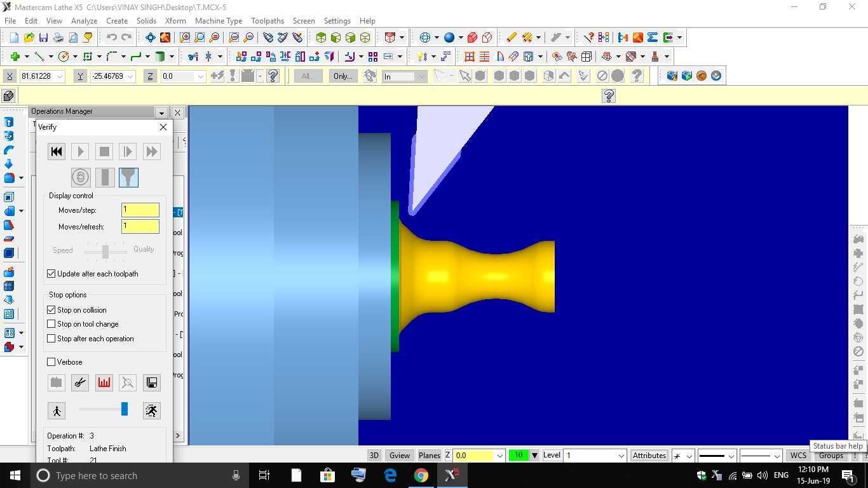Open the Xform menu
Screen dimensions: 868x488
pyautogui.click(x=175, y=21)
